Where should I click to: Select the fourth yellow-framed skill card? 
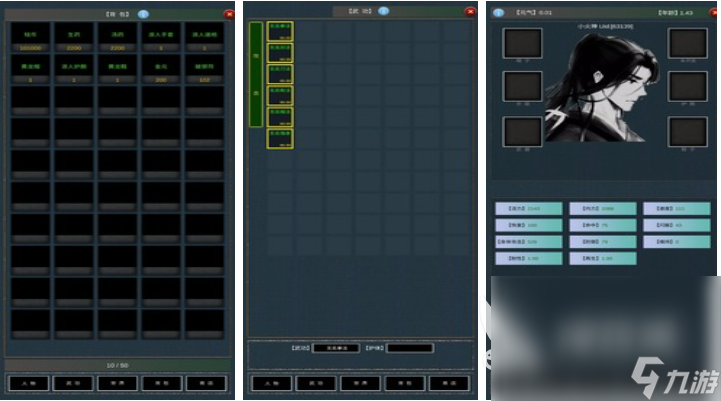[x=280, y=96]
